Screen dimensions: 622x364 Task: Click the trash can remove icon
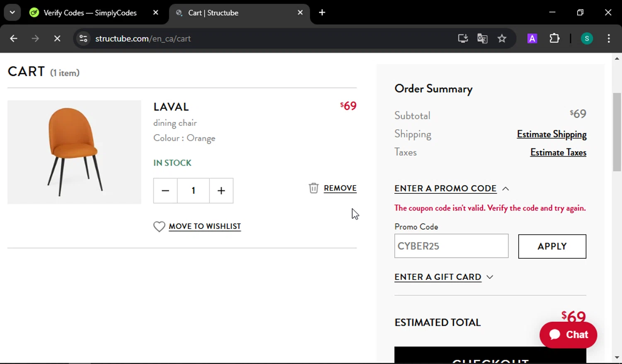tap(313, 188)
